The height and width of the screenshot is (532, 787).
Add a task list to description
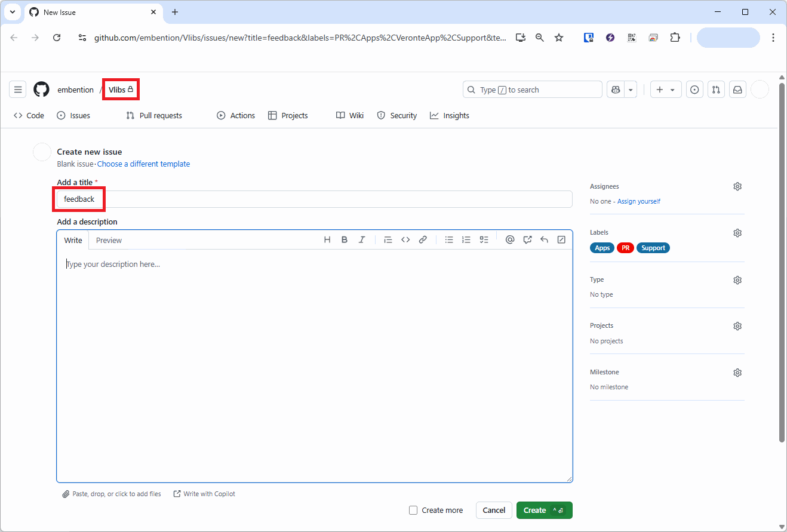484,240
